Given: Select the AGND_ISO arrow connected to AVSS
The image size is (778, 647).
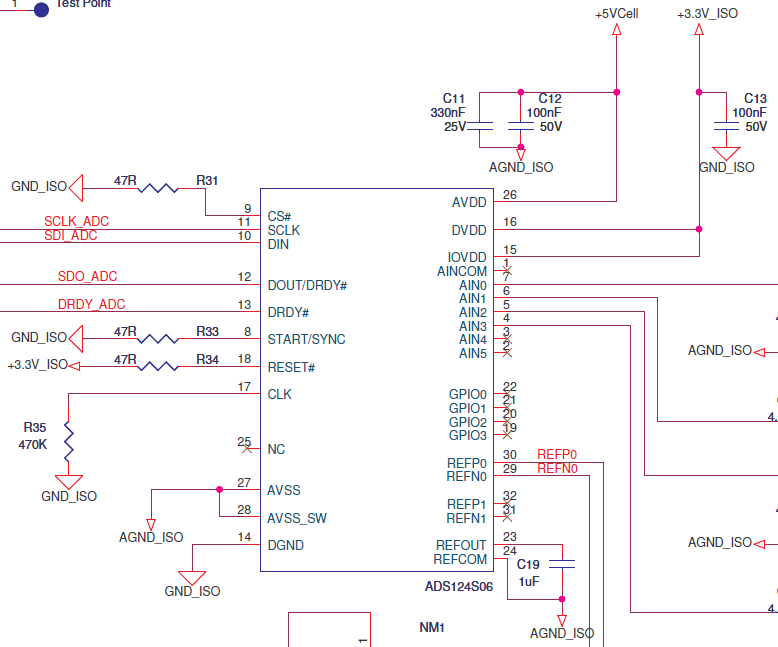Looking at the screenshot, I should (x=151, y=524).
